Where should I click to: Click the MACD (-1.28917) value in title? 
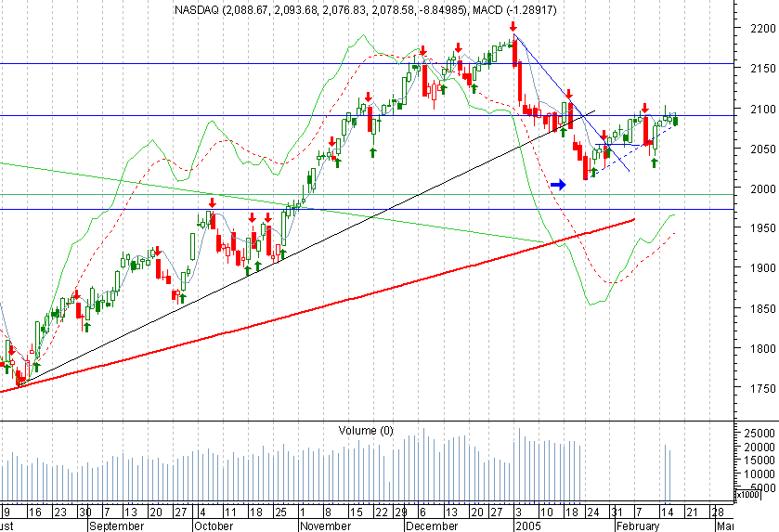[514, 9]
